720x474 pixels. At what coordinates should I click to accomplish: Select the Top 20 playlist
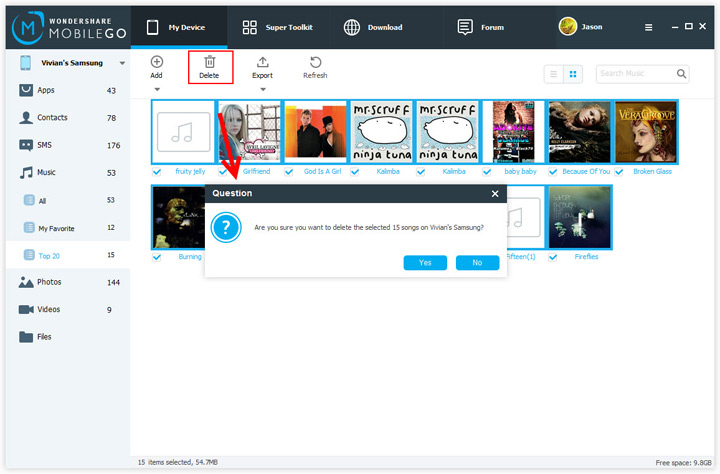pyautogui.click(x=68, y=255)
